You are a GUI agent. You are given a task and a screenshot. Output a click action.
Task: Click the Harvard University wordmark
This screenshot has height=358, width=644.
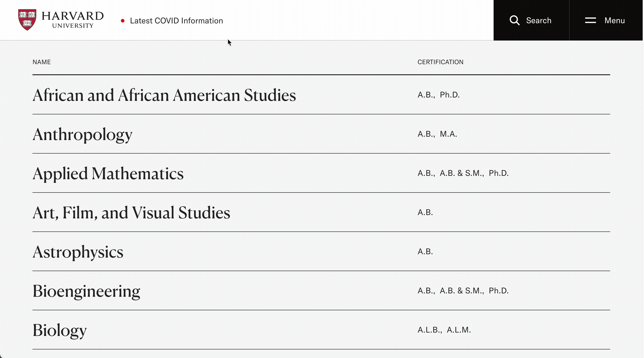[73, 20]
